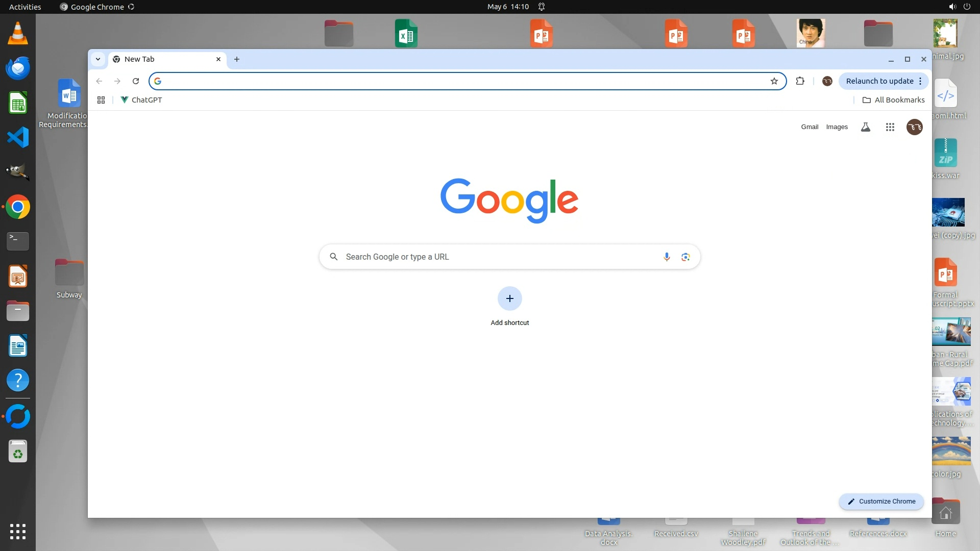Select the New Tab tab
Image resolution: width=980 pixels, height=551 pixels.
pos(163,59)
